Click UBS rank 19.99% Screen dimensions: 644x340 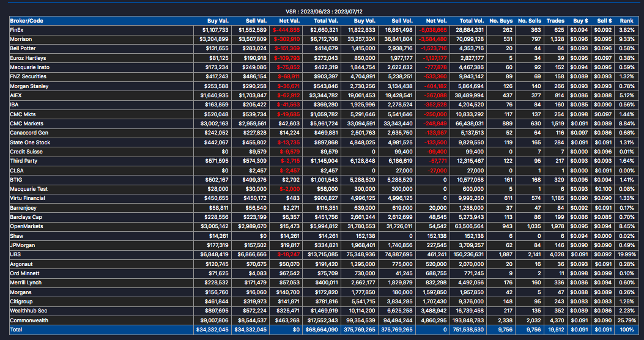pos(627,254)
